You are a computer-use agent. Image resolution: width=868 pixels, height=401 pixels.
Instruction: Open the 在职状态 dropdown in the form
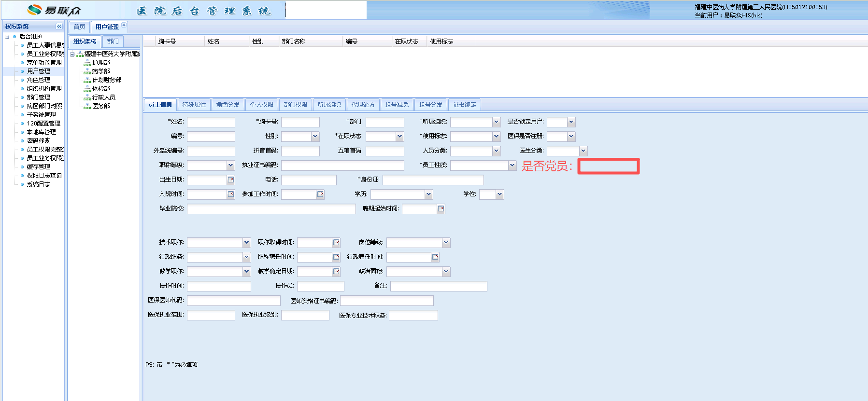(399, 137)
